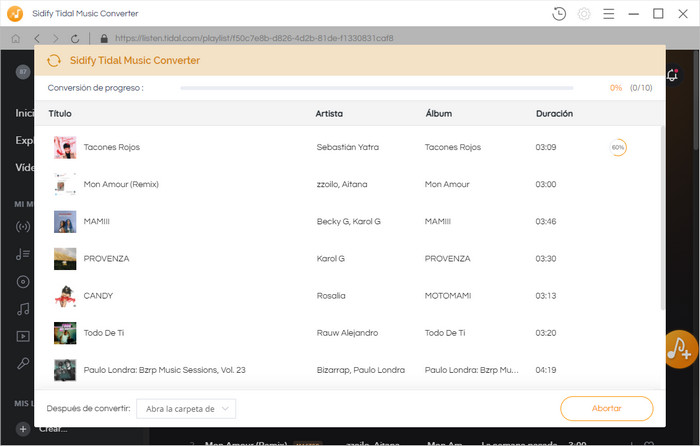Reload the Tidal page
This screenshot has width=700, height=446.
(x=75, y=39)
